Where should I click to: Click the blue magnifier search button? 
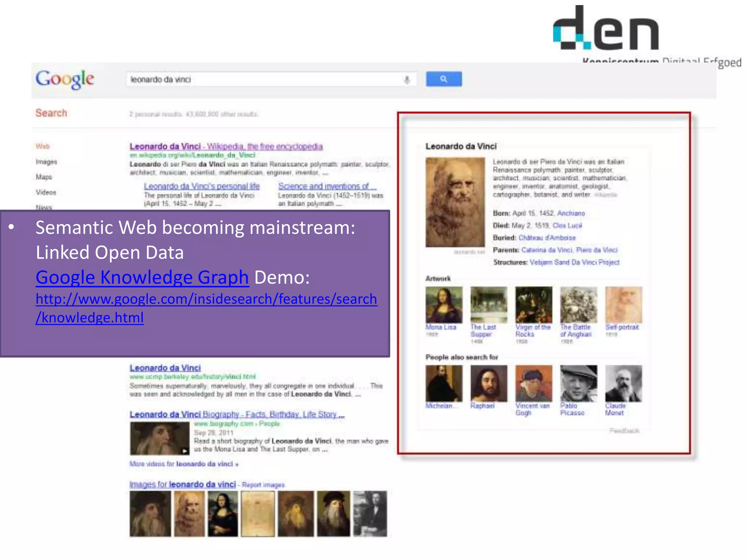pos(444,79)
